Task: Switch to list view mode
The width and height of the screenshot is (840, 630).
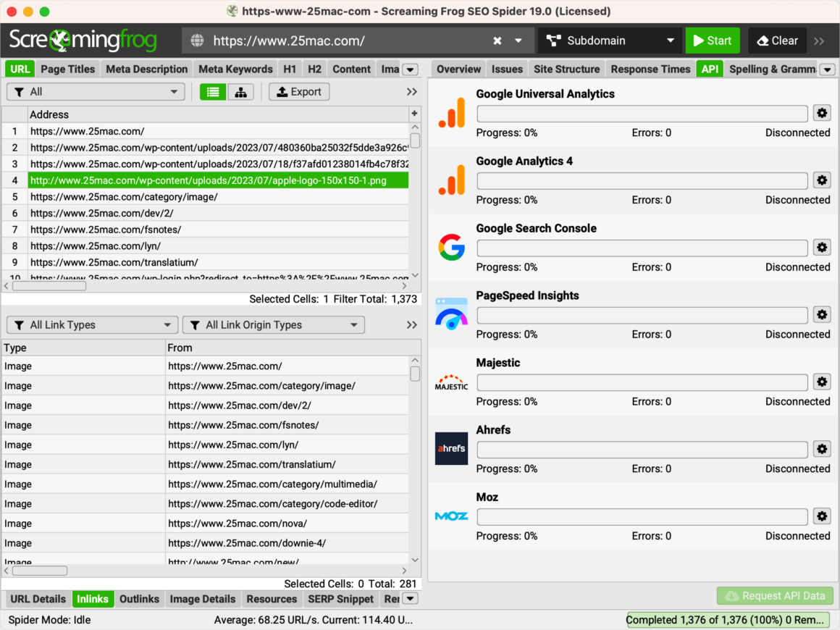Action: click(x=213, y=92)
